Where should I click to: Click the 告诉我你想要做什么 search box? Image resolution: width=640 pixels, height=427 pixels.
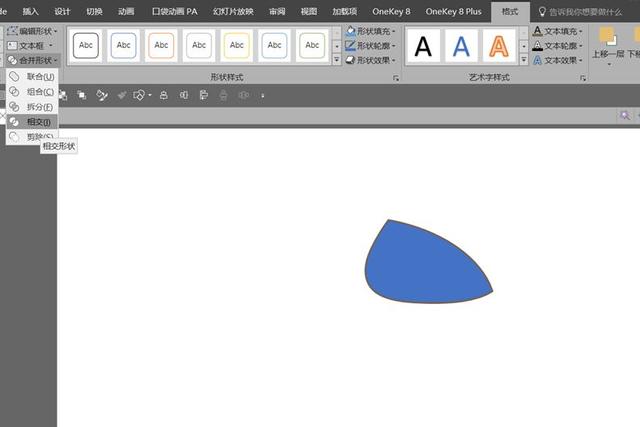pyautogui.click(x=580, y=12)
